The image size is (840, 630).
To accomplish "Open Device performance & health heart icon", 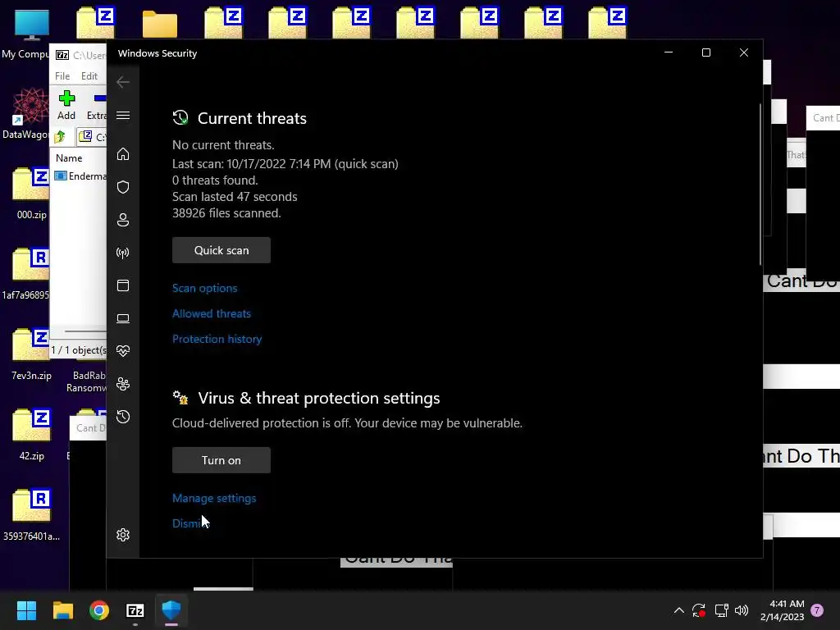I will tap(123, 351).
